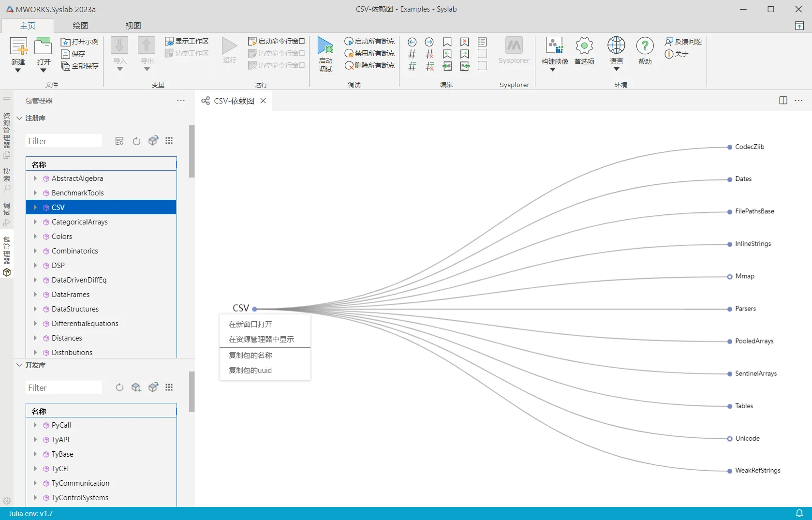
Task: Open the 调试 sidebar panel
Action: (7, 214)
